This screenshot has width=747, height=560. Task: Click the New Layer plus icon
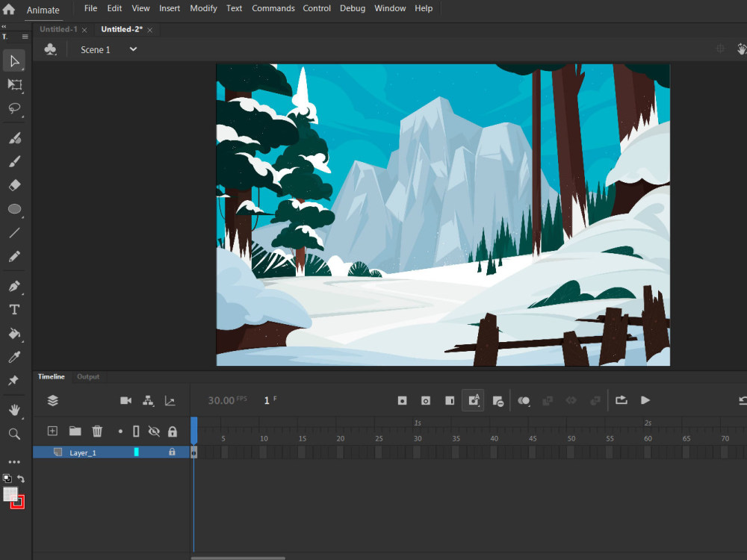(x=52, y=431)
